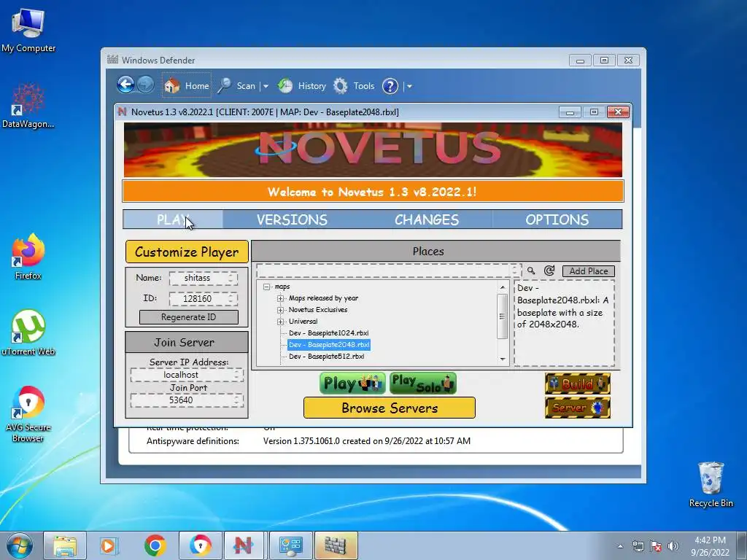
Task: Click the Customize Player button
Action: tap(187, 252)
